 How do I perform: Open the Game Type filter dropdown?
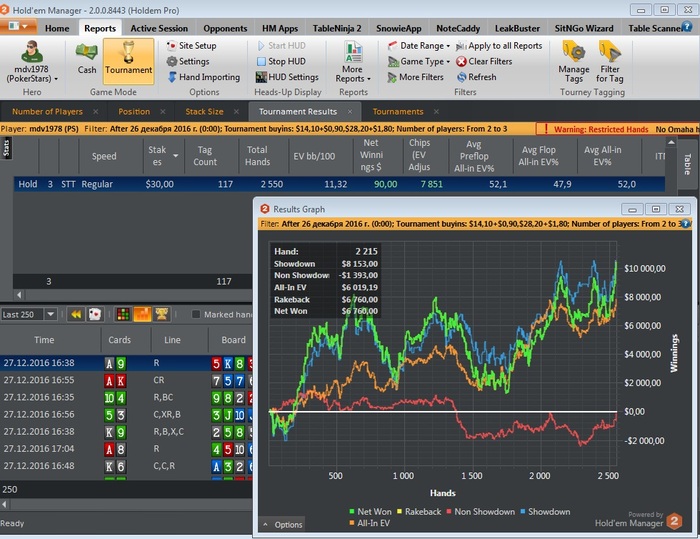[419, 61]
